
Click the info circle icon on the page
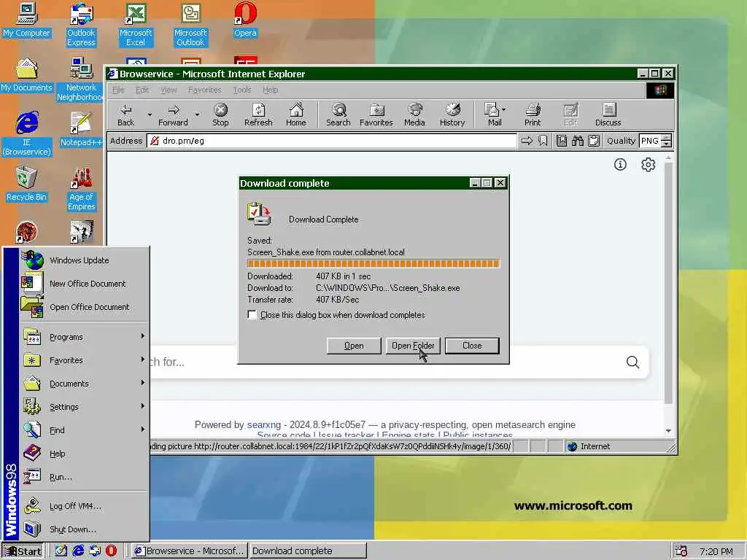point(620,165)
